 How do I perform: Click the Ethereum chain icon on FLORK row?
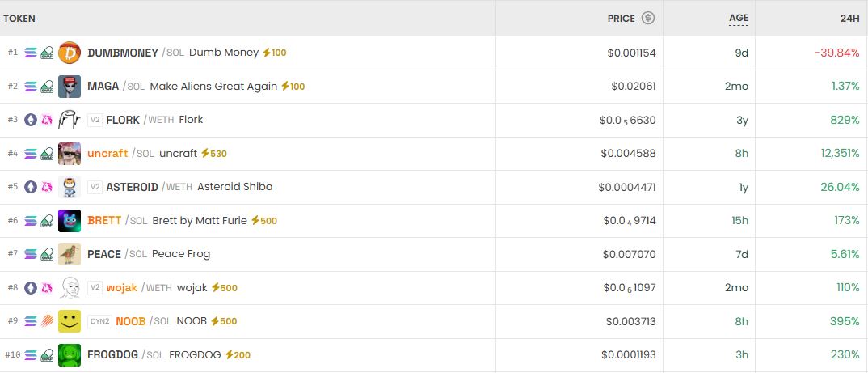pos(31,120)
